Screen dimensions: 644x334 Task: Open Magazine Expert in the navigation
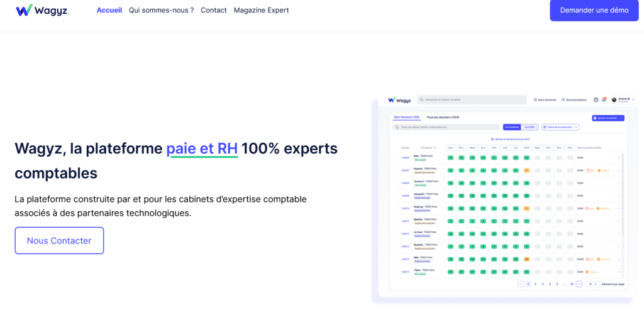coord(261,10)
